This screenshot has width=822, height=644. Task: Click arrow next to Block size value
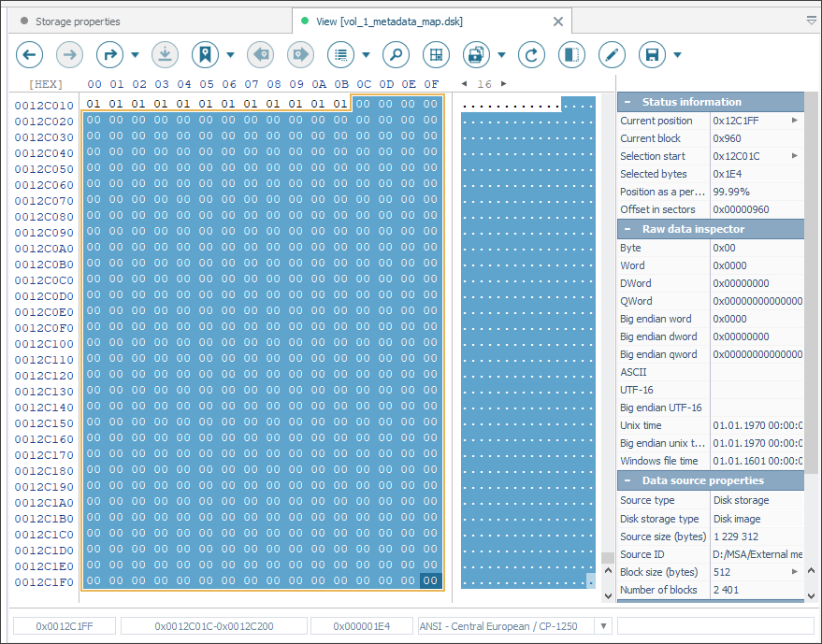tap(795, 572)
